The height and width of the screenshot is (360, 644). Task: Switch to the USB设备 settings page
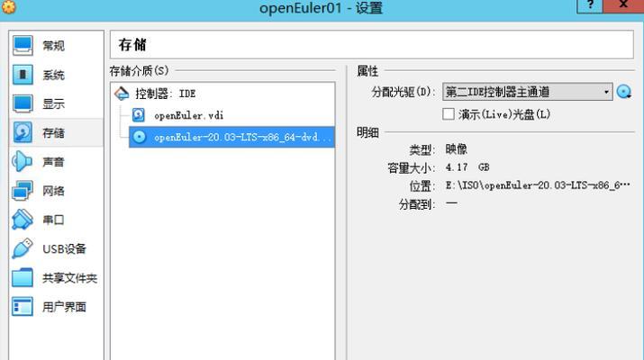pos(65,248)
